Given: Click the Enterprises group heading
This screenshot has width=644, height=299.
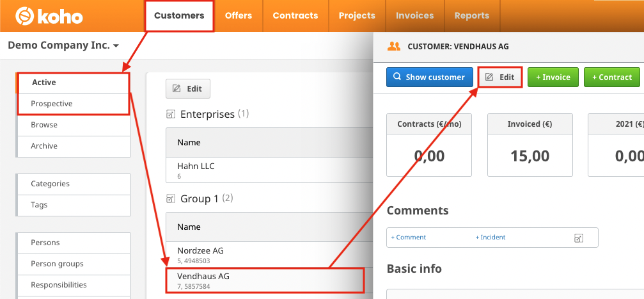Looking at the screenshot, I should click(x=207, y=115).
